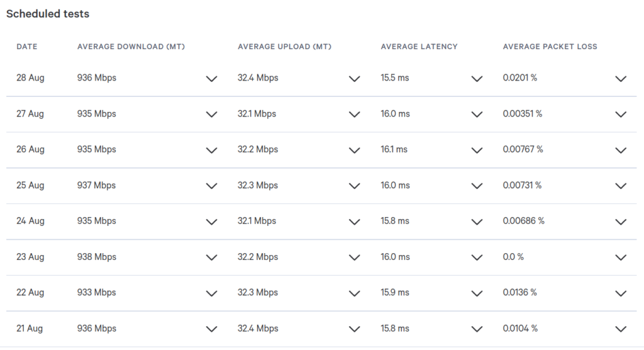
Task: Click the Average Download (MT) column header
Action: coord(131,47)
